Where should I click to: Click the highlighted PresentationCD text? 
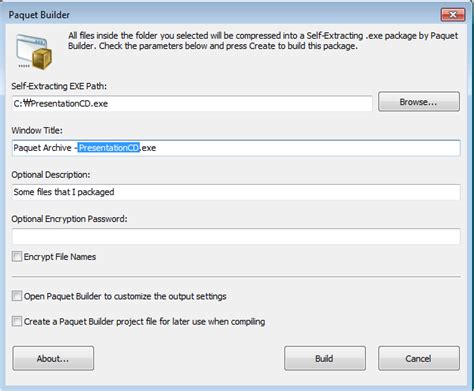[x=109, y=148]
